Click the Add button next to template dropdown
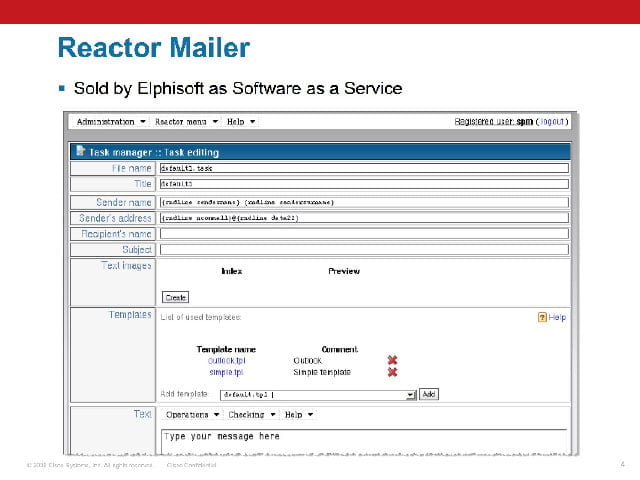Image resolution: width=640 pixels, height=480 pixels. (429, 394)
